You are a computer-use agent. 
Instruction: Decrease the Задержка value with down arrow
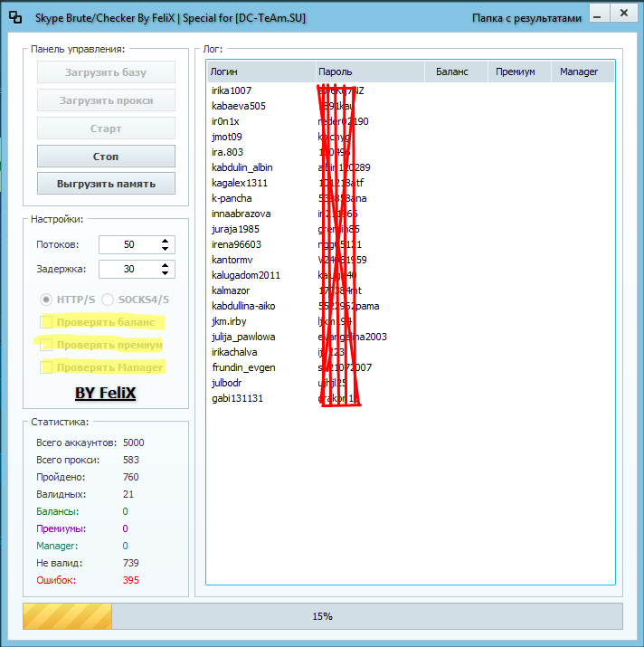pyautogui.click(x=165, y=272)
